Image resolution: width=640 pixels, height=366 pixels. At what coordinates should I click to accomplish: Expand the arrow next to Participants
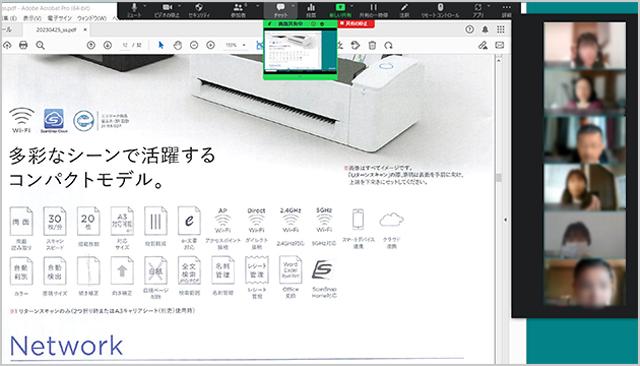258,6
